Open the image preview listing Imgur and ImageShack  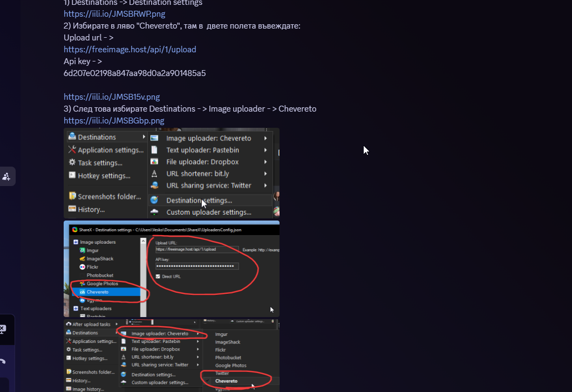click(172, 355)
